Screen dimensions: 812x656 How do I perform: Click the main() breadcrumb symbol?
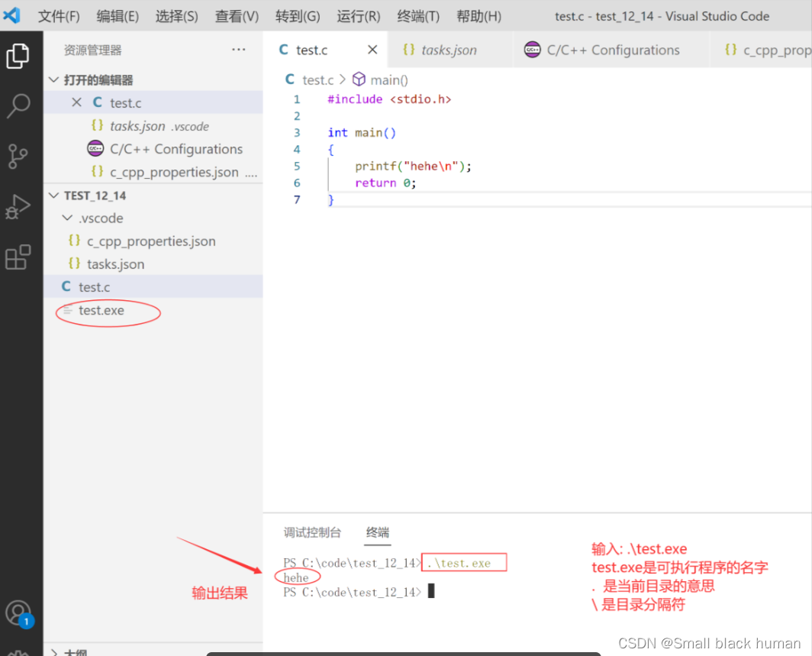389,80
